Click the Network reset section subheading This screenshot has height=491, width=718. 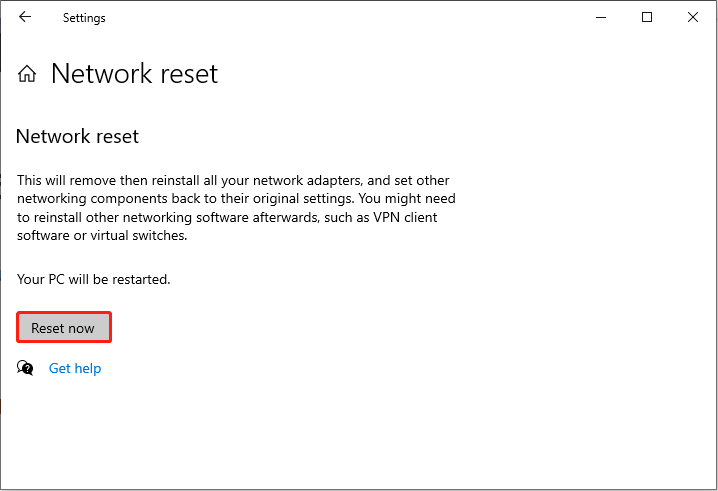click(77, 136)
